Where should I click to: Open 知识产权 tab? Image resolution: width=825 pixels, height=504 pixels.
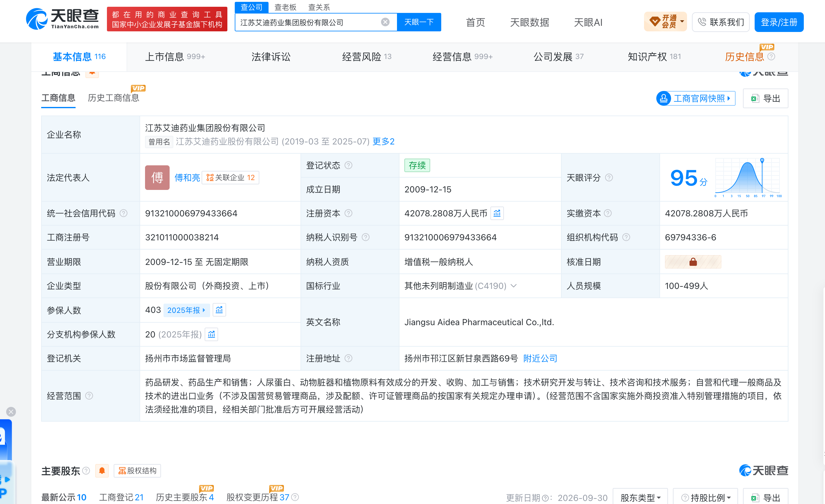coord(654,57)
